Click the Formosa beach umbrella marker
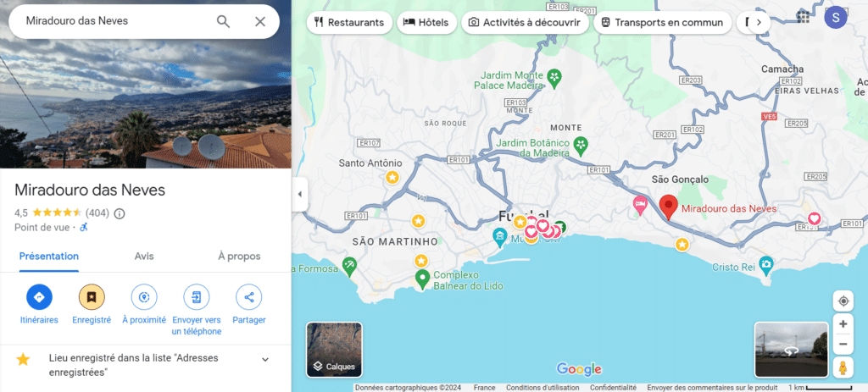The width and height of the screenshot is (868, 392). click(x=350, y=266)
